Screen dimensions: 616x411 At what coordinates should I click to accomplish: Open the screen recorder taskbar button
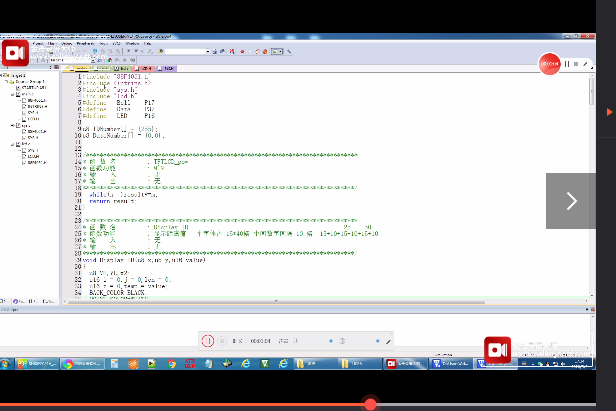[405, 364]
